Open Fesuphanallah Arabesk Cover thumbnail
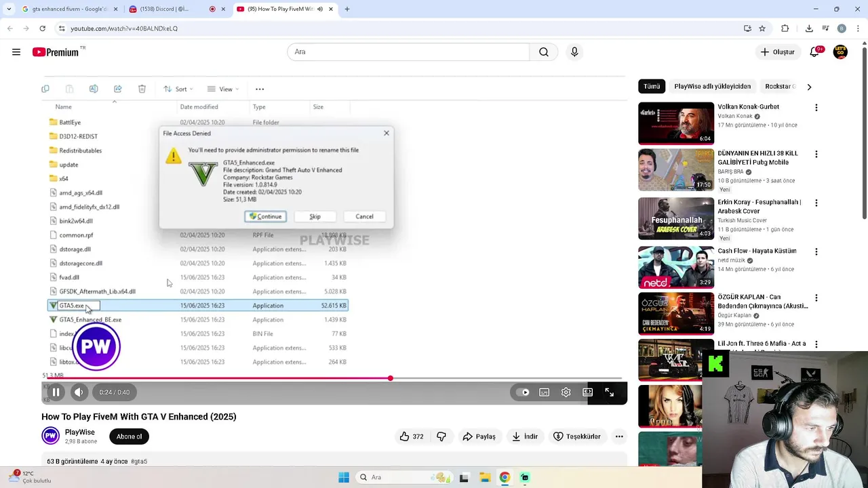The width and height of the screenshot is (868, 488). 676,218
